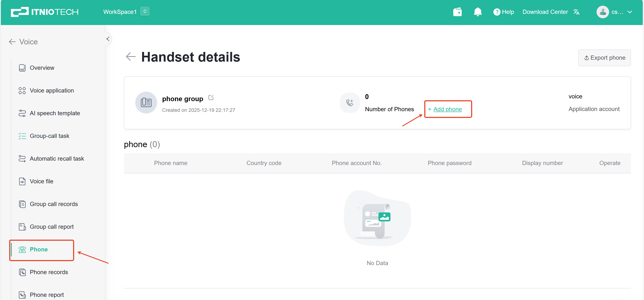Open the notifications bell

(477, 12)
